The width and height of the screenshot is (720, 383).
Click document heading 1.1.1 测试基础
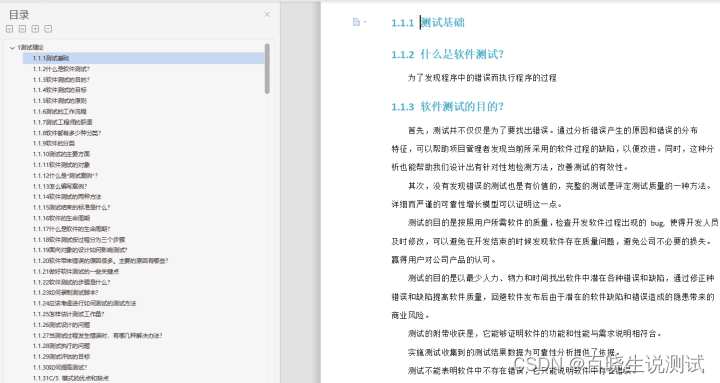pos(428,23)
